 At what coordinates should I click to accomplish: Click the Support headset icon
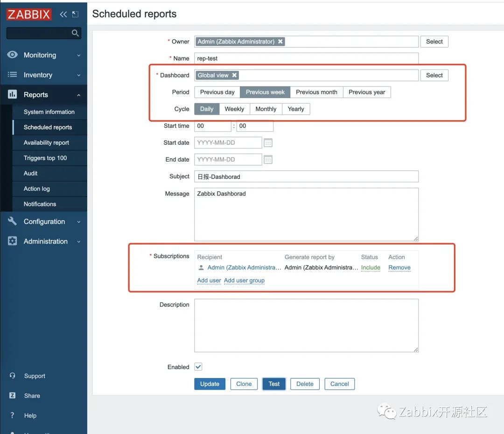(12, 376)
